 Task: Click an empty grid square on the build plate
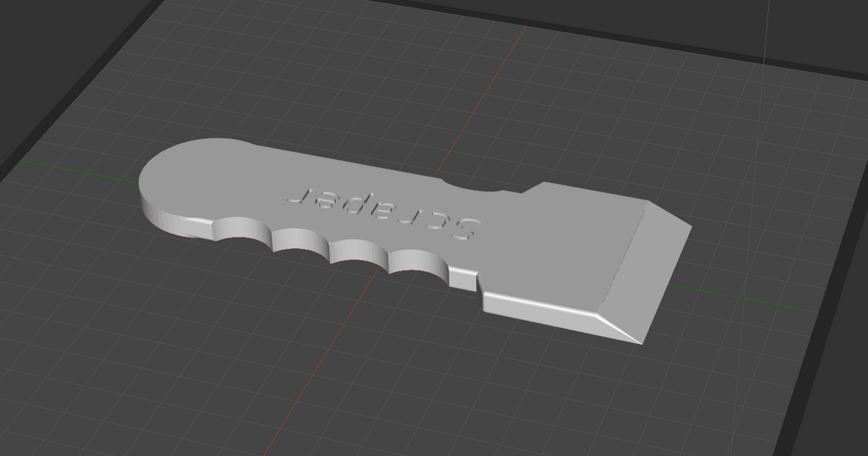point(651,109)
